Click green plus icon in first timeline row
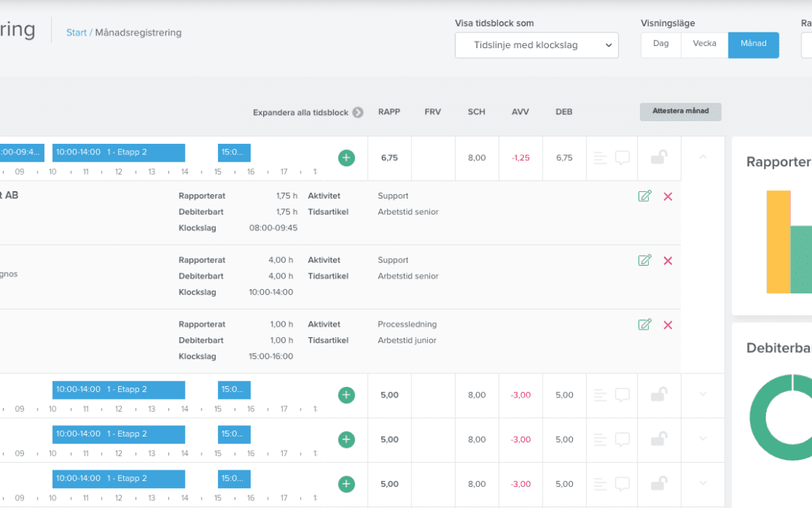This screenshot has width=812, height=508. coord(346,158)
